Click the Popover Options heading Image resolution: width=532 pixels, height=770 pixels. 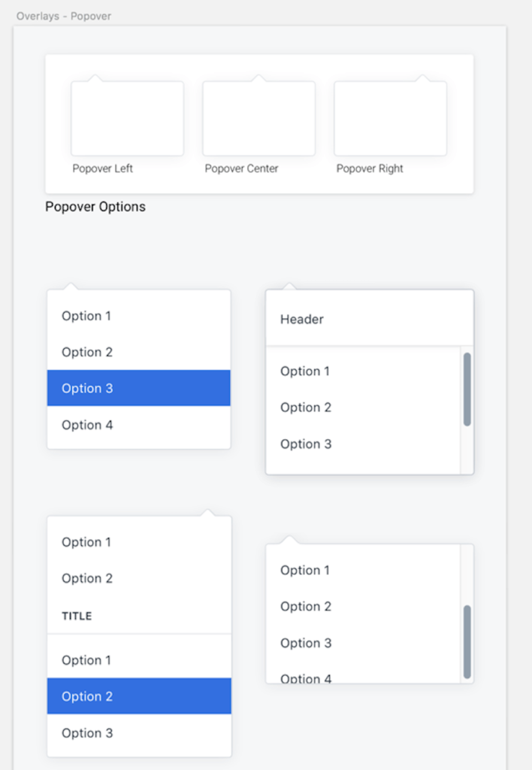click(95, 206)
